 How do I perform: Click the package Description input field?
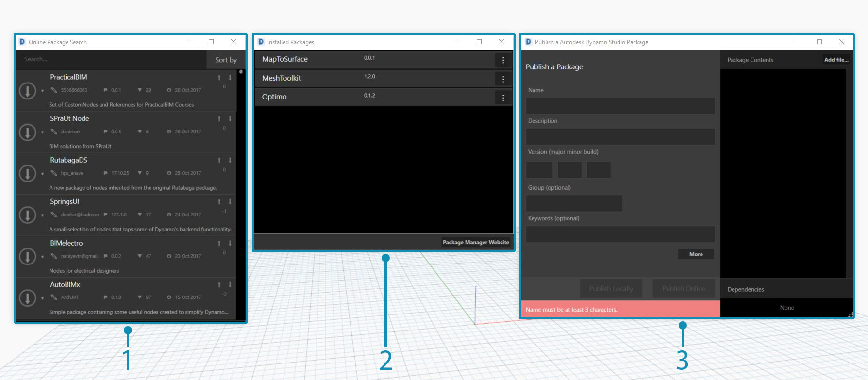[x=620, y=136]
